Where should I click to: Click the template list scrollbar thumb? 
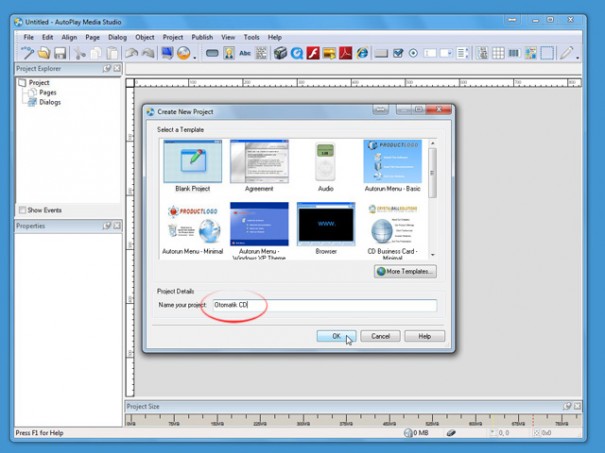pos(433,173)
